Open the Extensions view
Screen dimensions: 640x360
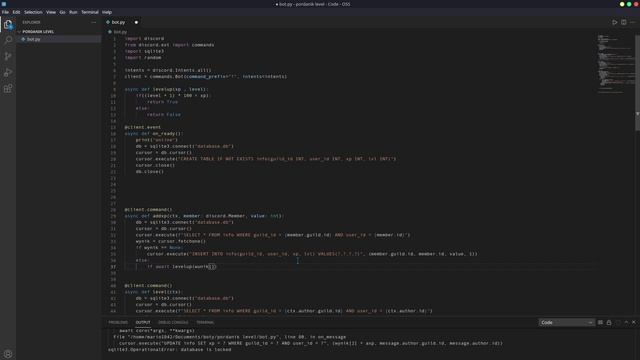tap(8, 89)
